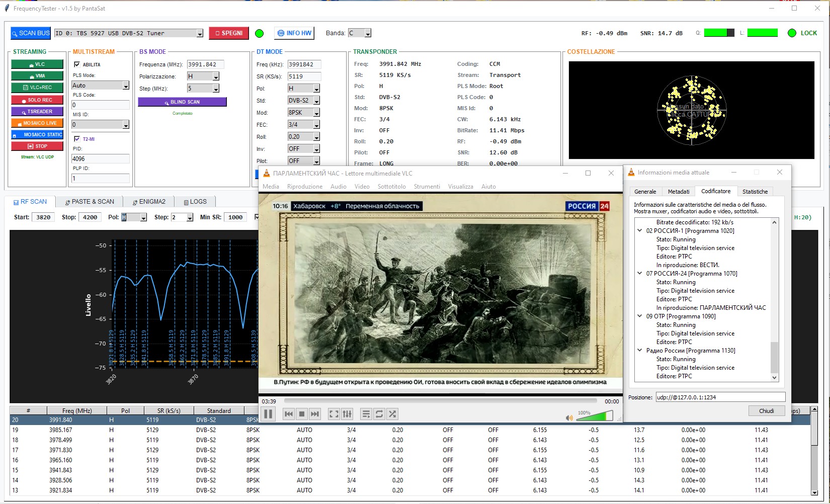Image resolution: width=830 pixels, height=504 pixels.
Task: Stop the current stream
Action: click(37, 146)
